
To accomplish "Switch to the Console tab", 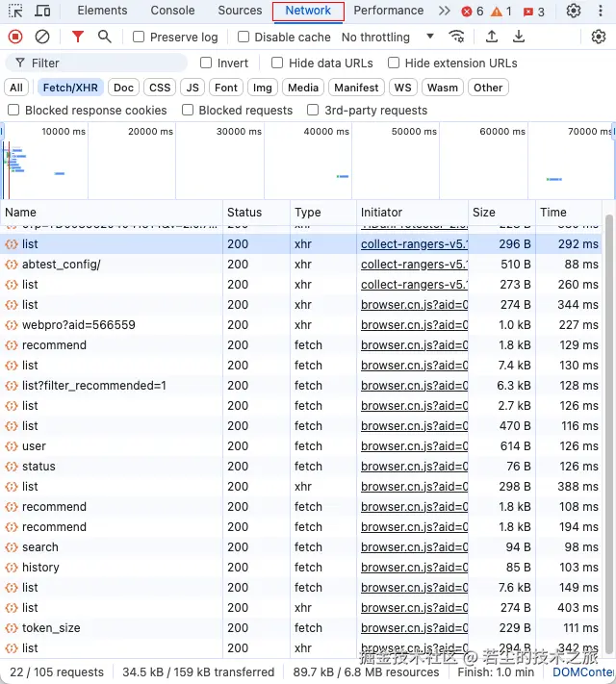I will click(x=172, y=11).
